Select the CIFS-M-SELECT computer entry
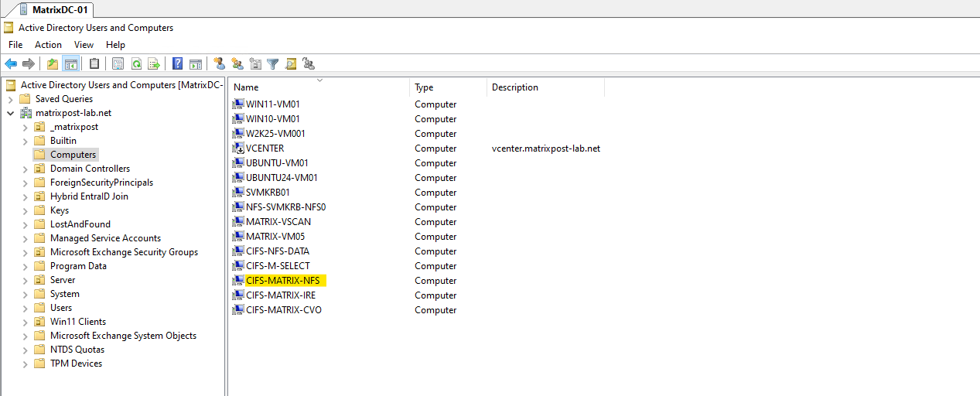This screenshot has height=396, width=980. (278, 266)
